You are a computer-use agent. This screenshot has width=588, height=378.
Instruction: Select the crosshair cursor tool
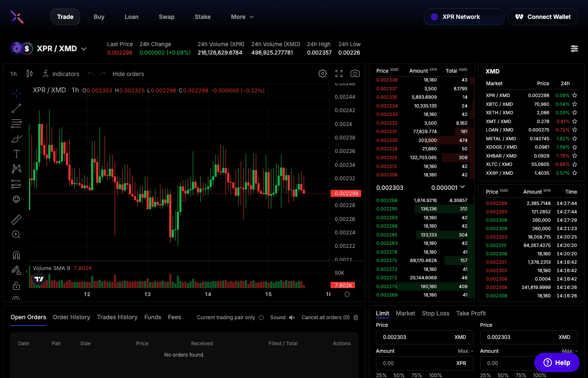(16, 93)
